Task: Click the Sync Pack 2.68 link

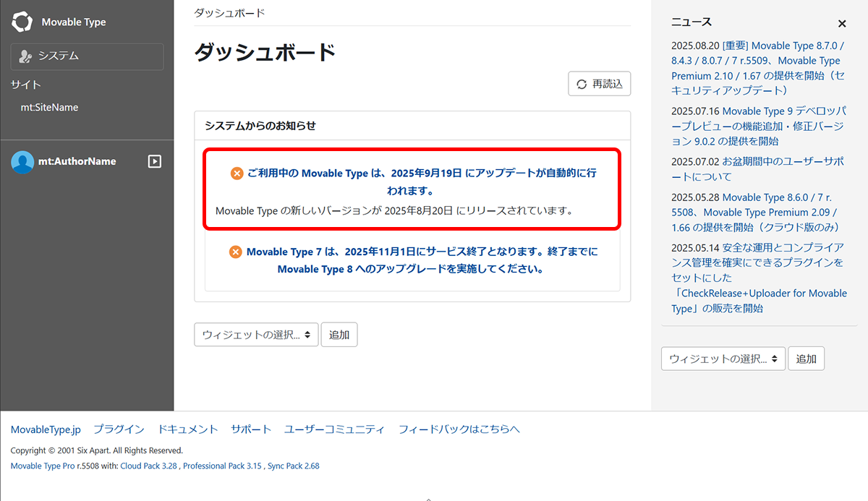Action: click(x=294, y=466)
